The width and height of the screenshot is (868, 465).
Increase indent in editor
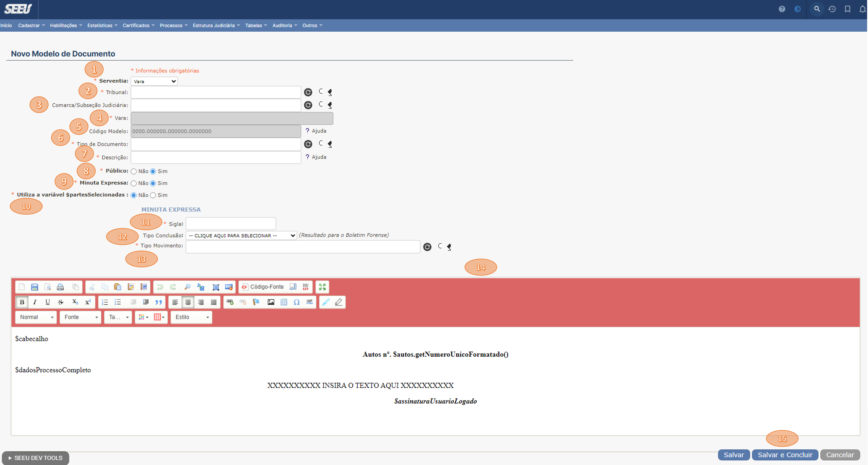146,302
